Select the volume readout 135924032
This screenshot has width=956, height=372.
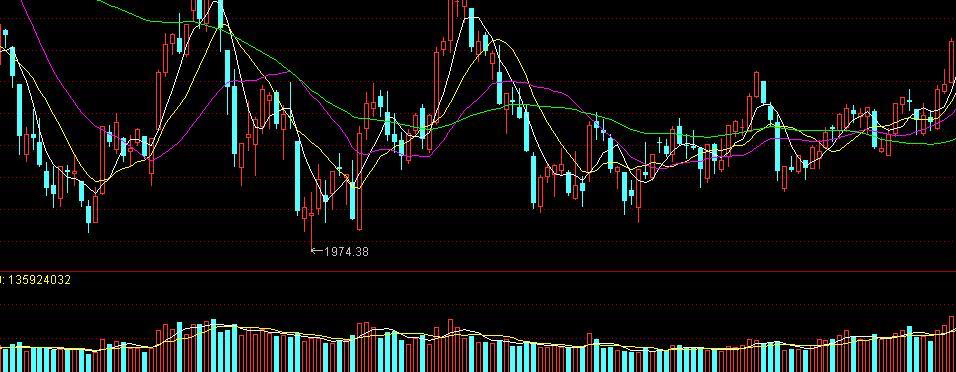38,280
